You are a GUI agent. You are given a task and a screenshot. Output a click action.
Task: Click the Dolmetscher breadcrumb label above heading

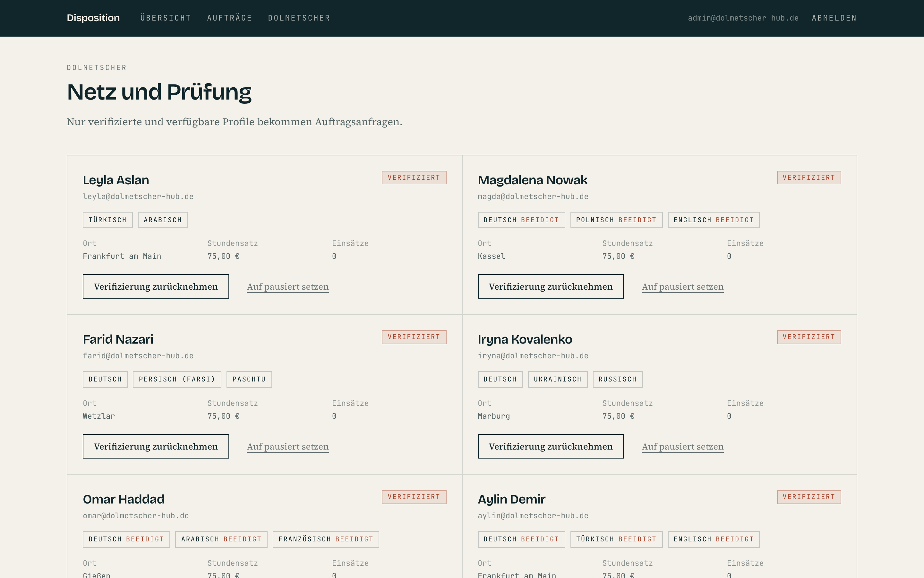(97, 68)
